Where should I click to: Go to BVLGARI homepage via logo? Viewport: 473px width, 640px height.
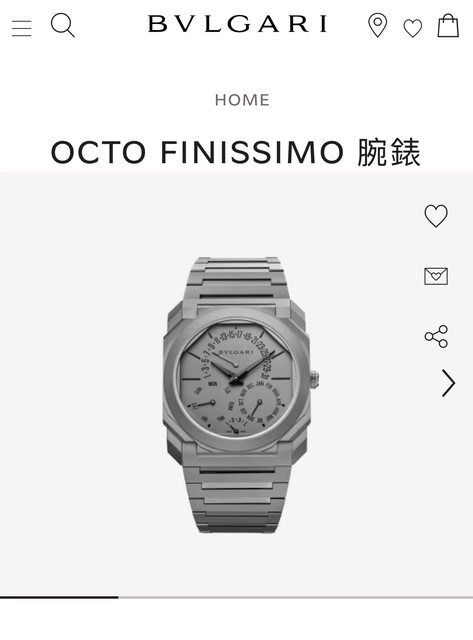pyautogui.click(x=237, y=24)
